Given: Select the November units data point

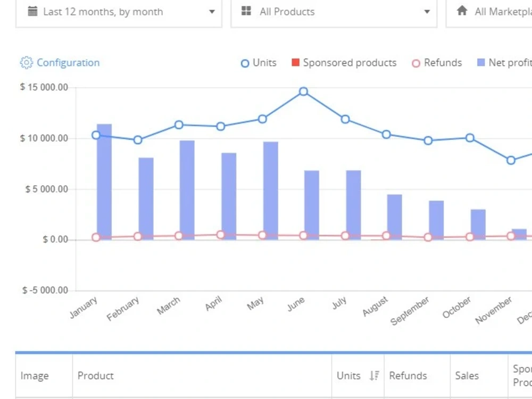Looking at the screenshot, I should (x=511, y=160).
